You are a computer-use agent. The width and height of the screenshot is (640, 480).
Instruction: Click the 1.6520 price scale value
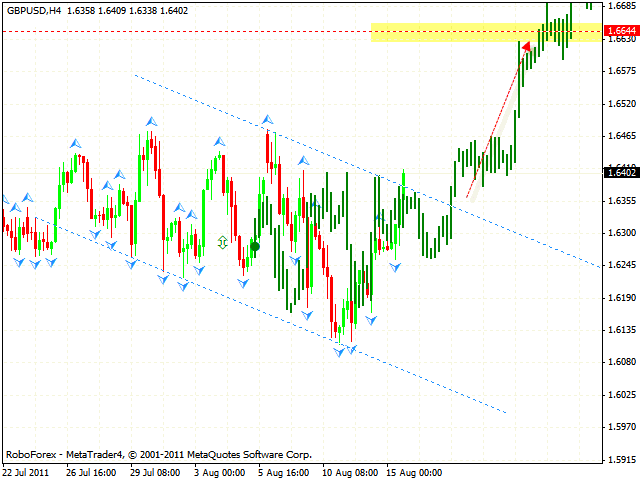[621, 103]
